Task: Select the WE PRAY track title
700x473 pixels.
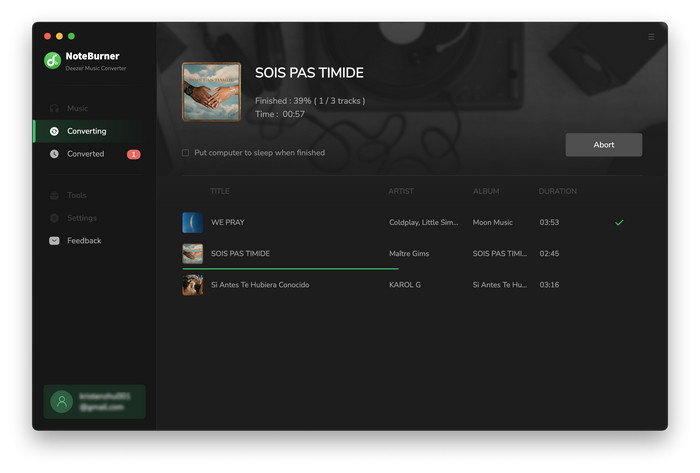Action: (228, 222)
